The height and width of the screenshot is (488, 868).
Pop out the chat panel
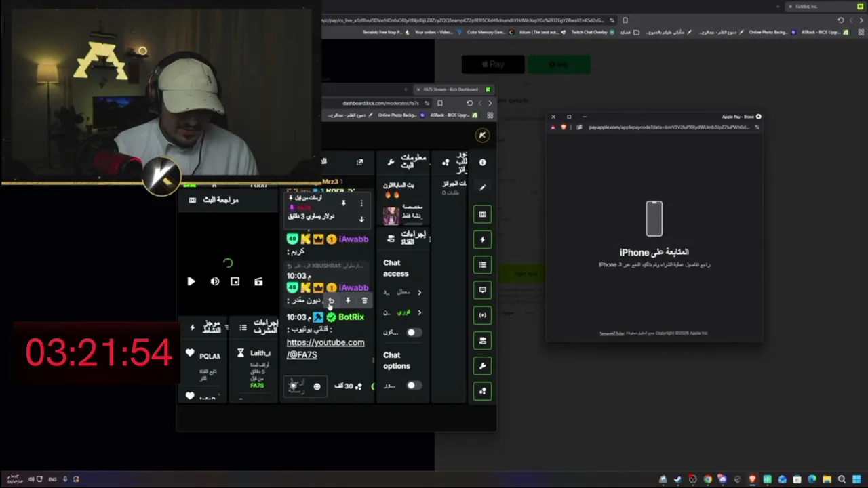tap(359, 163)
